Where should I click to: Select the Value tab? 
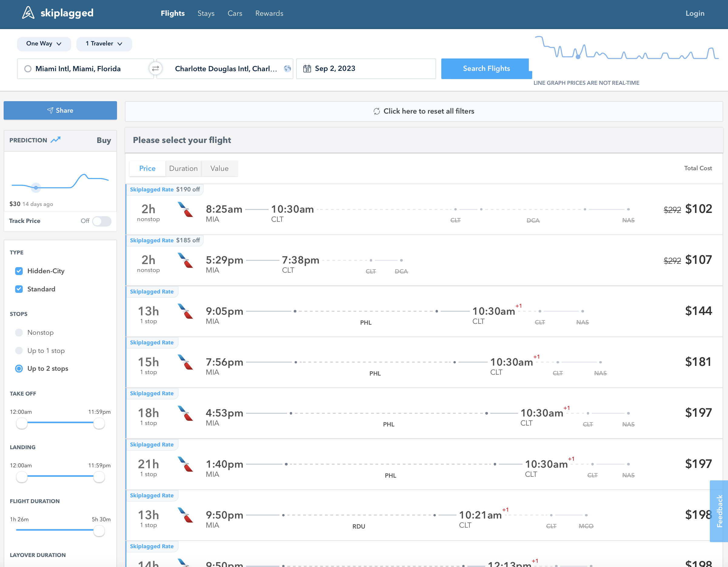pyautogui.click(x=219, y=168)
